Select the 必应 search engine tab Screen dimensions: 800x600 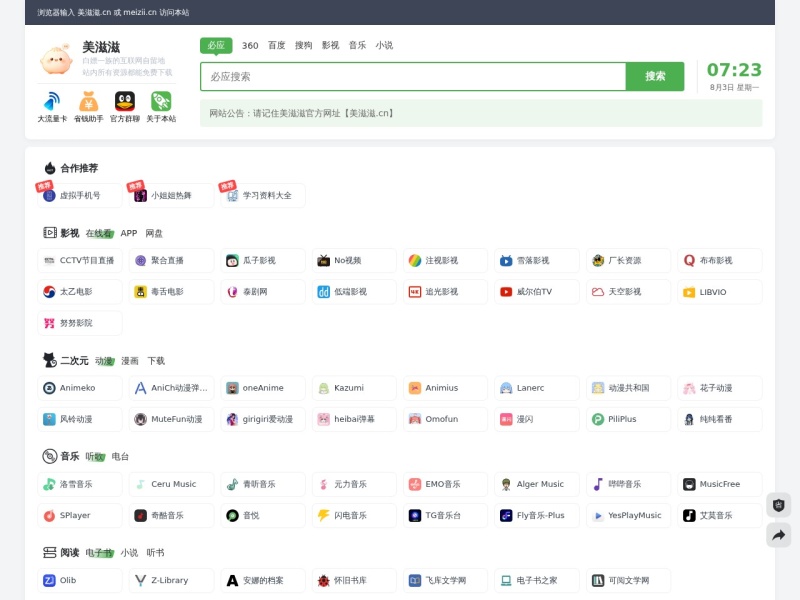[216, 45]
